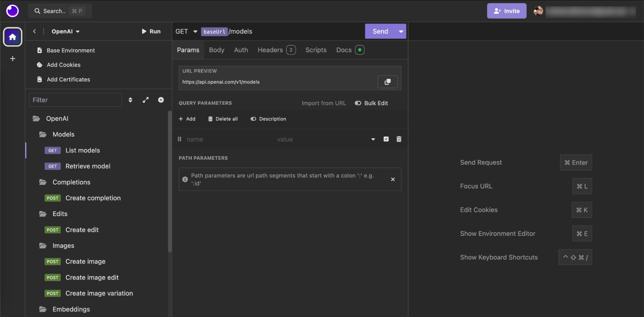Uncheck the query parameter enabled checkbox
The height and width of the screenshot is (317, 644).
[386, 139]
